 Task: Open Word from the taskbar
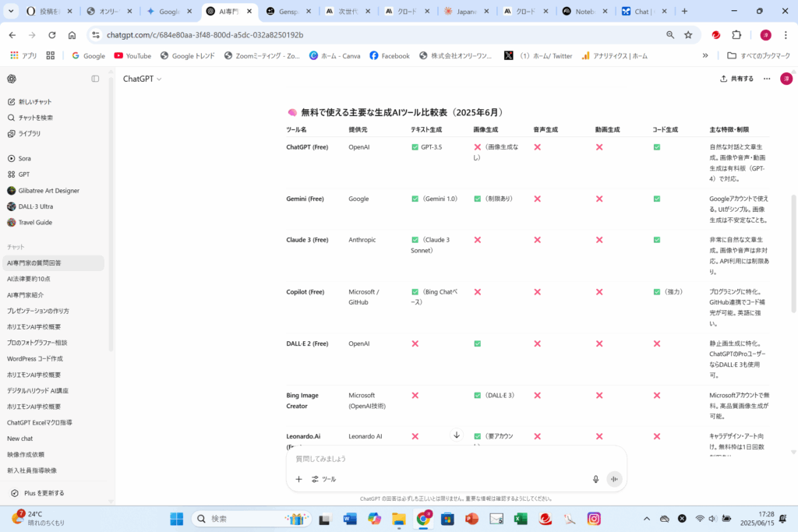[350, 519]
